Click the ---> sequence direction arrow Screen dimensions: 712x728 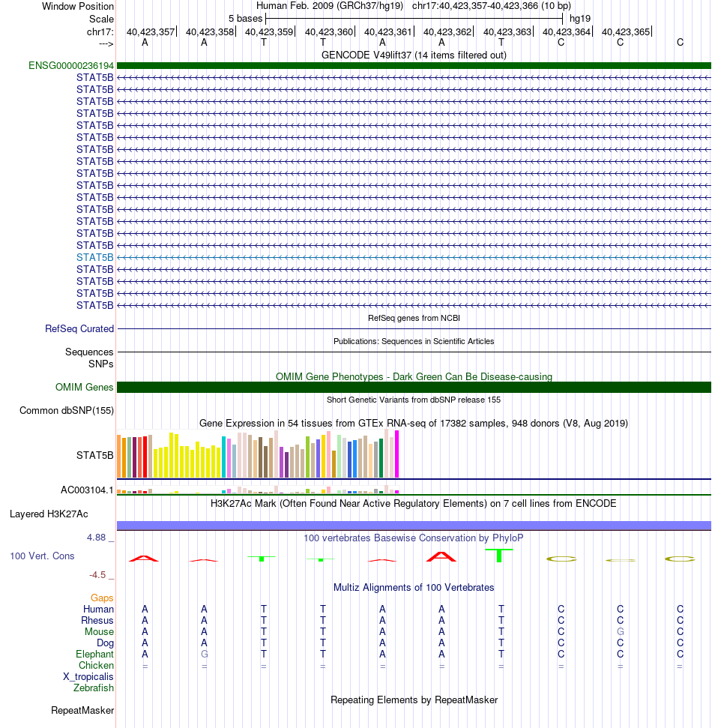[x=106, y=43]
